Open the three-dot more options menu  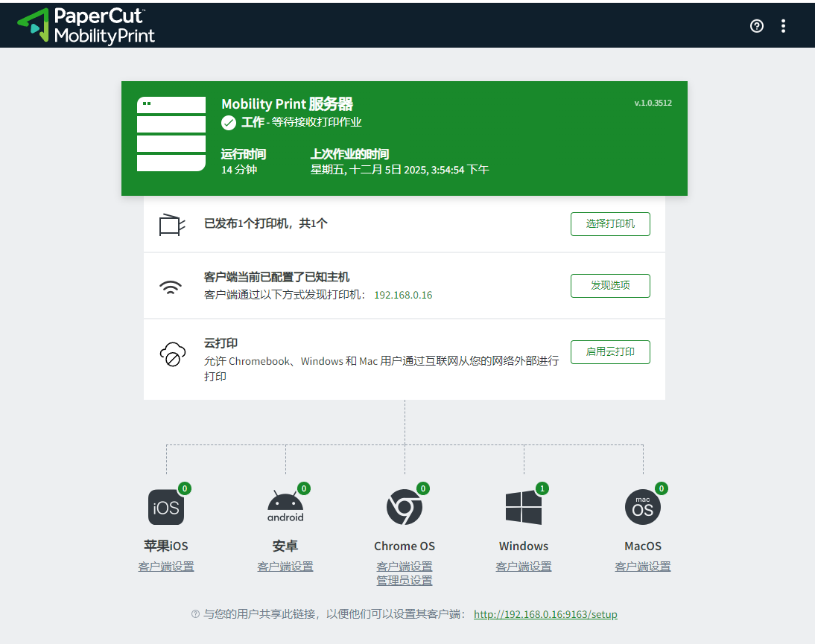pos(783,26)
